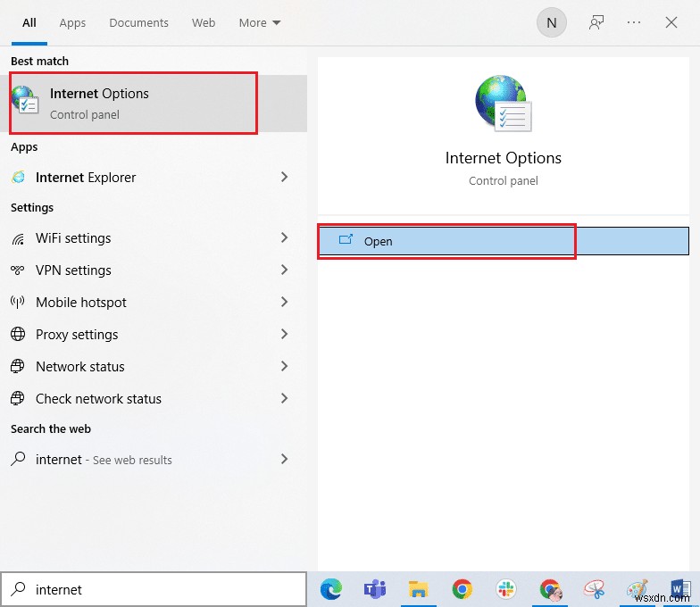Open File Explorer from the taskbar

point(418,589)
